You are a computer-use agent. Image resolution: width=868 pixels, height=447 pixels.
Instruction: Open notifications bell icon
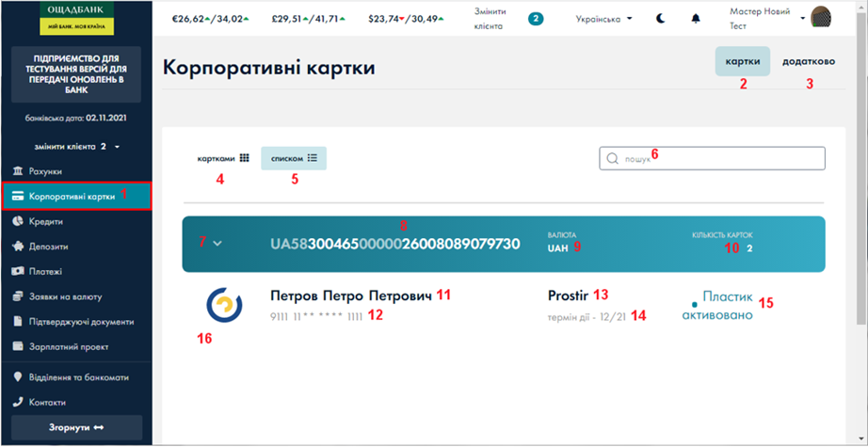[x=696, y=19]
